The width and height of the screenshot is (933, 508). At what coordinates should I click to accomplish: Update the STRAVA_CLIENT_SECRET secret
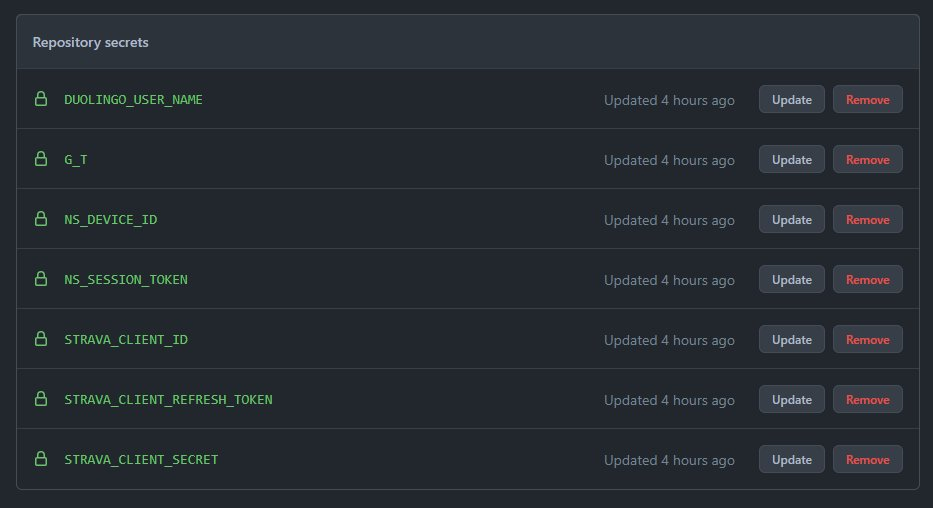792,459
